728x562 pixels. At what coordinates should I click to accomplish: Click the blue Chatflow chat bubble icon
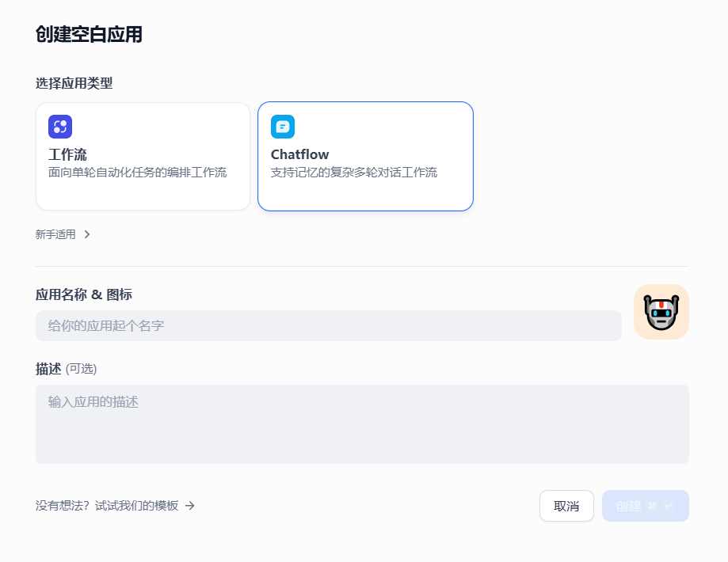tap(283, 127)
